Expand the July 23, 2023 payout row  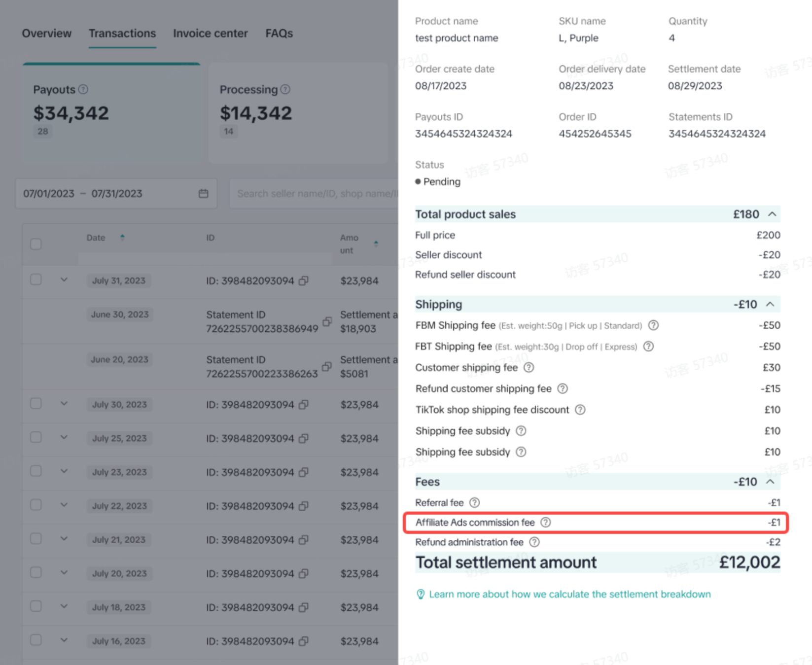64,471
